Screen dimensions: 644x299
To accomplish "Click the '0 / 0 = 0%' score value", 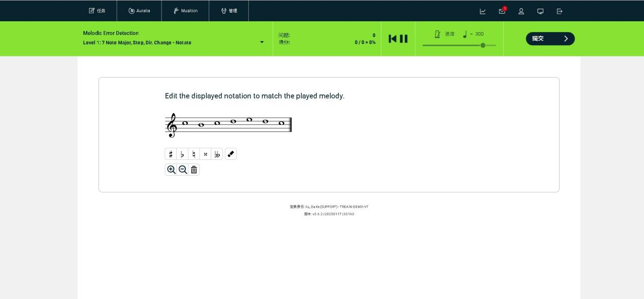I will 365,43.
